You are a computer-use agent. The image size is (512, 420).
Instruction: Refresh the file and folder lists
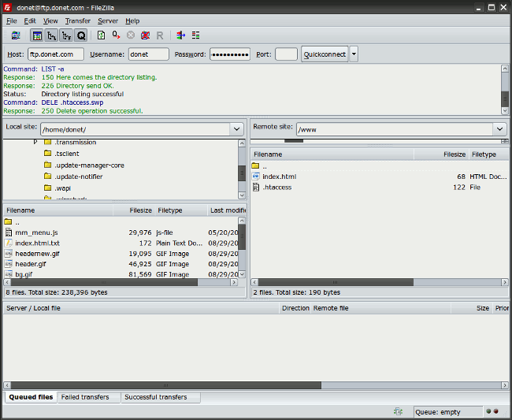[x=102, y=35]
